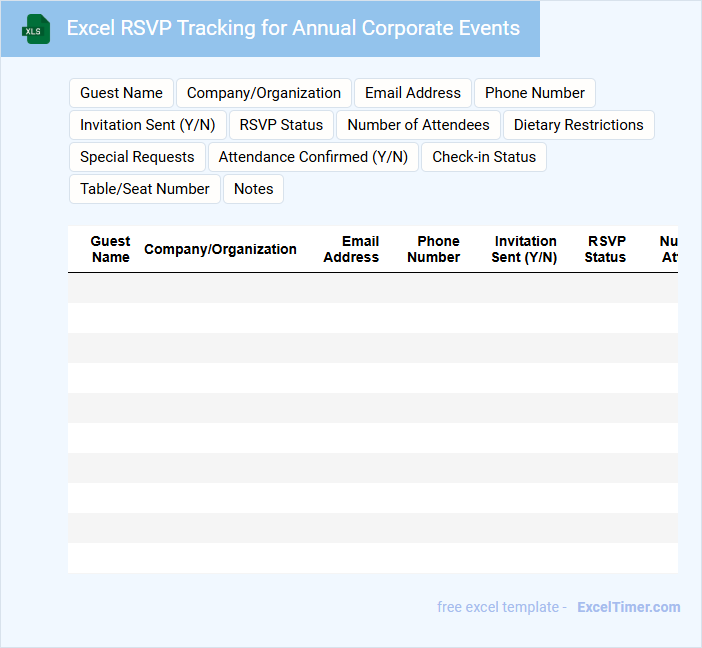Click the Company/Organization tag button
702x648 pixels.
point(264,93)
